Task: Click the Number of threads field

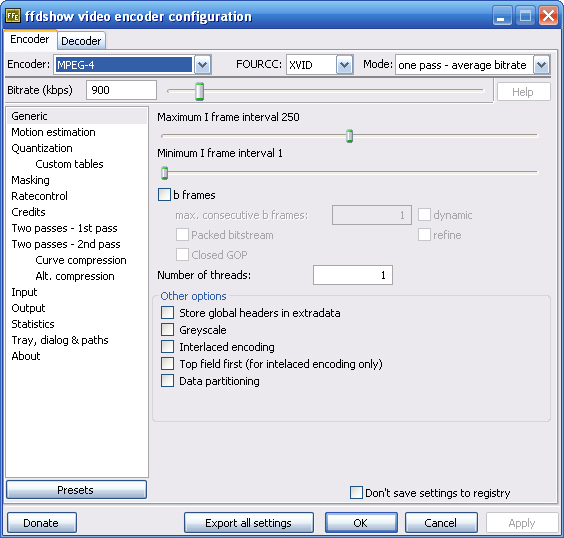Action: point(352,275)
